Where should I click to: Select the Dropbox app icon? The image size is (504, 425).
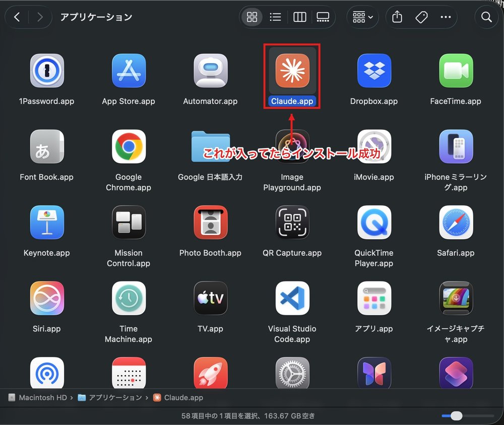point(374,70)
